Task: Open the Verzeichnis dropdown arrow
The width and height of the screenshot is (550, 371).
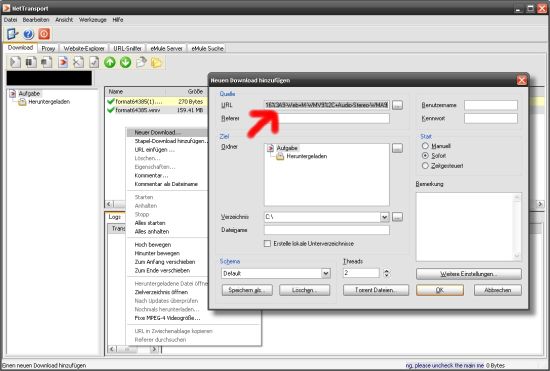Action: [384, 217]
